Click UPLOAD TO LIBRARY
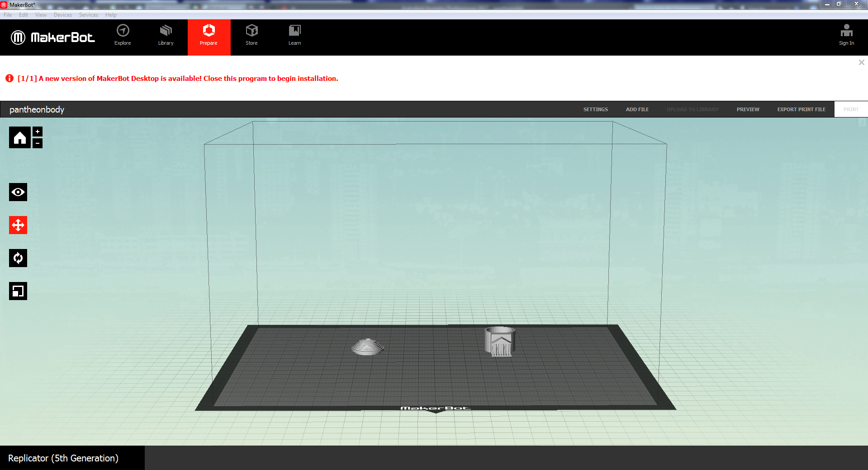 693,109
